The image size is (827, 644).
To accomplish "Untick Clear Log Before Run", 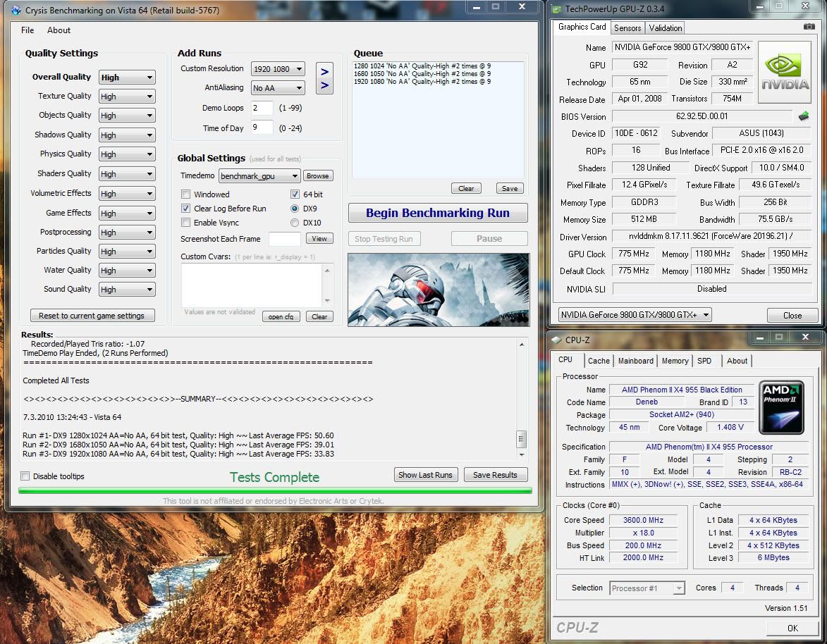I will (x=185, y=209).
